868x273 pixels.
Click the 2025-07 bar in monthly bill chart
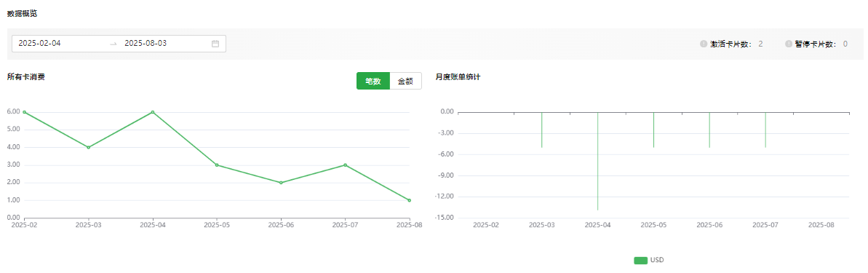[765, 130]
